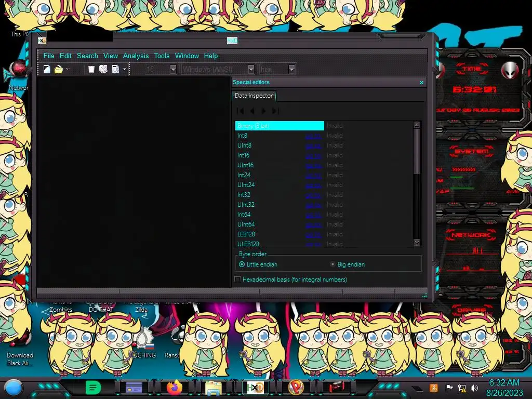Screen dimensions: 532x399
Task: Select the Int16 row in Data inspector
Action: click(324, 155)
